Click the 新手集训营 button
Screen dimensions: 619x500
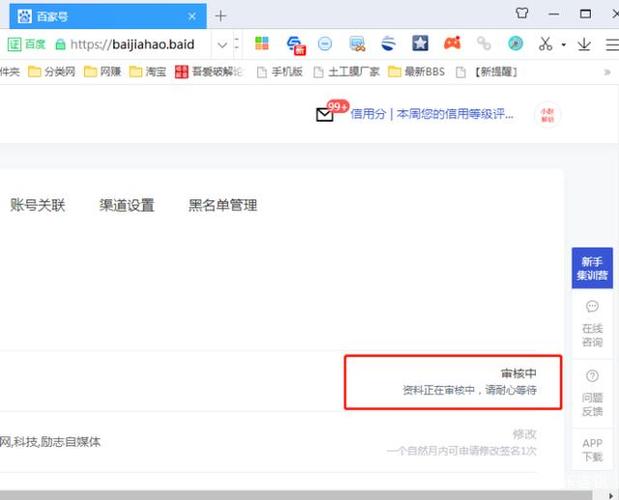pos(592,267)
